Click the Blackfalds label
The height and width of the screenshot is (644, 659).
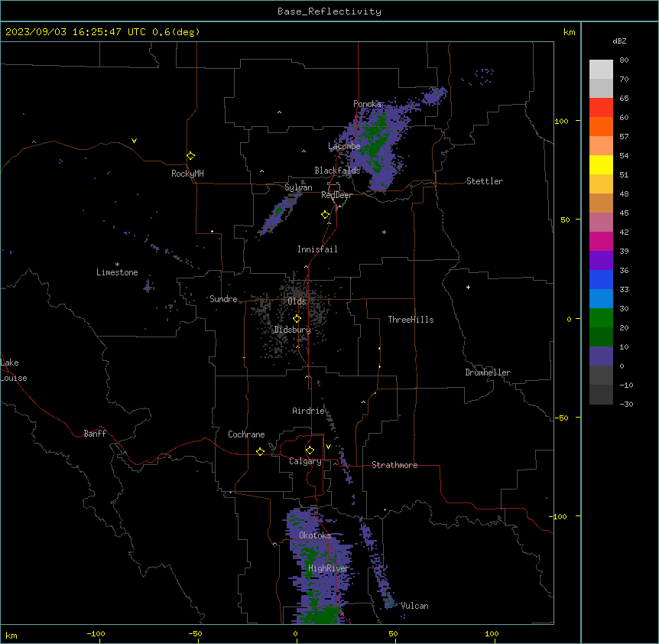pyautogui.click(x=337, y=171)
